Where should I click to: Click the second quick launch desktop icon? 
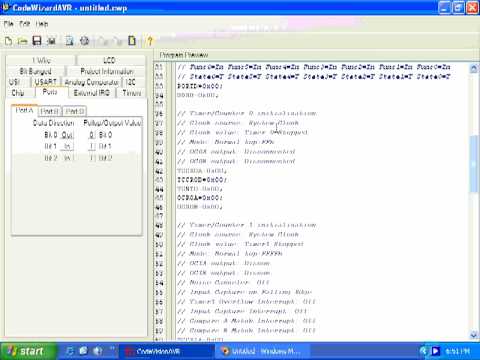tap(83, 351)
